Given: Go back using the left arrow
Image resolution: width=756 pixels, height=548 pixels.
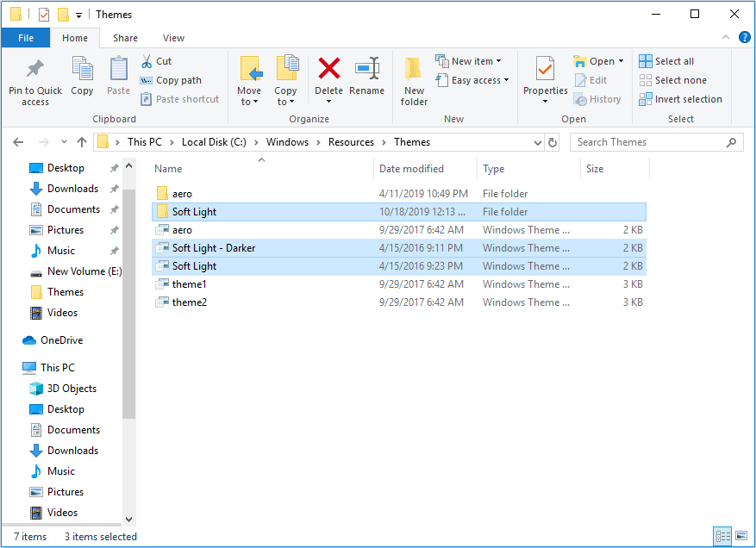Looking at the screenshot, I should click(18, 142).
